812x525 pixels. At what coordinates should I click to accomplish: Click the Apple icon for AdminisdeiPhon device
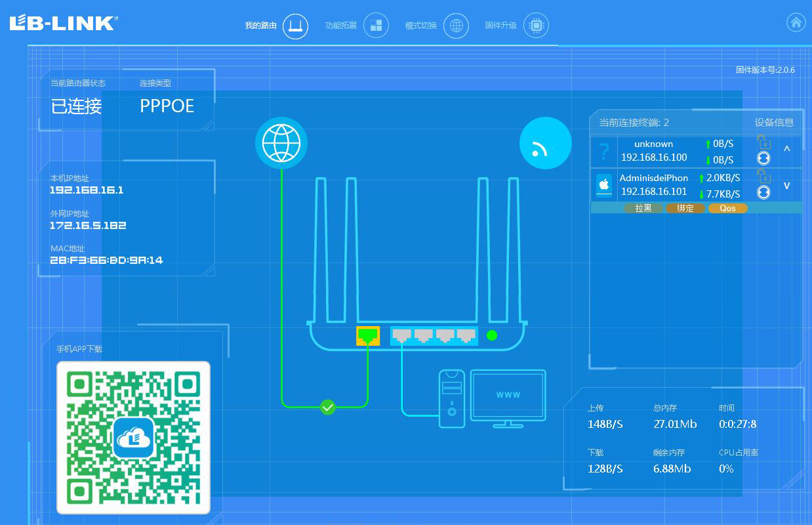603,184
